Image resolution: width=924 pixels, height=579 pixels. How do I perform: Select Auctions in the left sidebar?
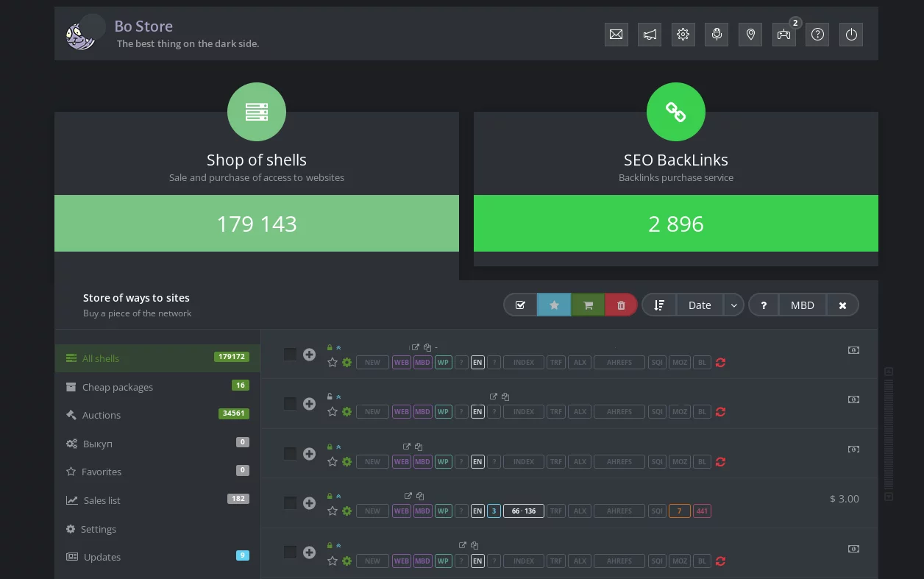pyautogui.click(x=102, y=416)
